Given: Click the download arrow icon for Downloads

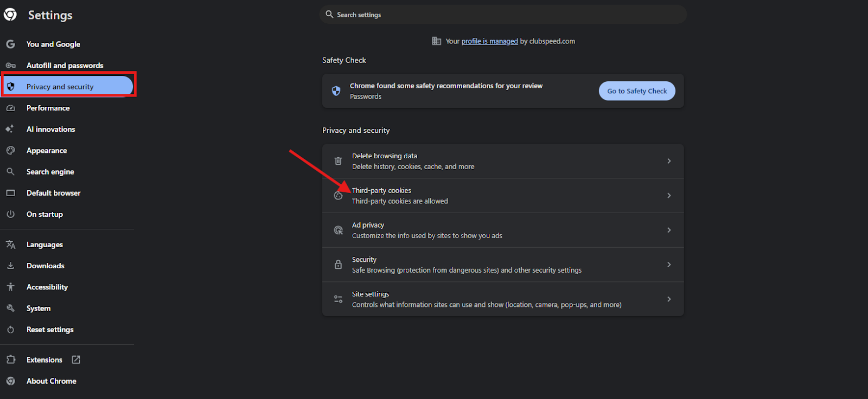Looking at the screenshot, I should coord(10,266).
